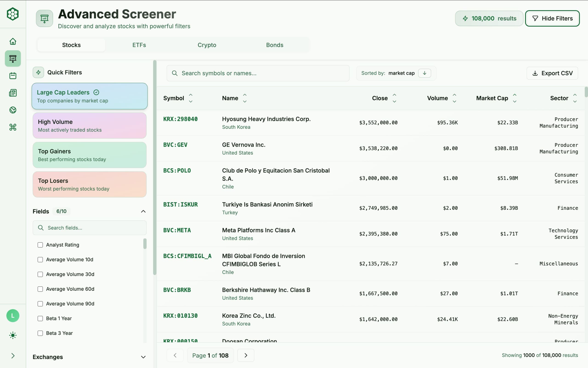Click the sort direction arrow next to market cap
This screenshot has height=368, width=588.
point(424,73)
